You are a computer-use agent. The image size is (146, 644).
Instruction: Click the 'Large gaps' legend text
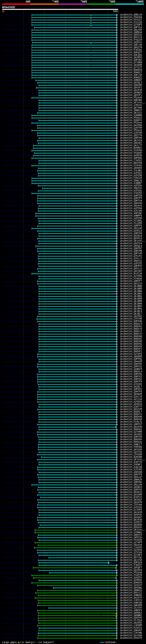pyautogui.click(x=10, y=642)
